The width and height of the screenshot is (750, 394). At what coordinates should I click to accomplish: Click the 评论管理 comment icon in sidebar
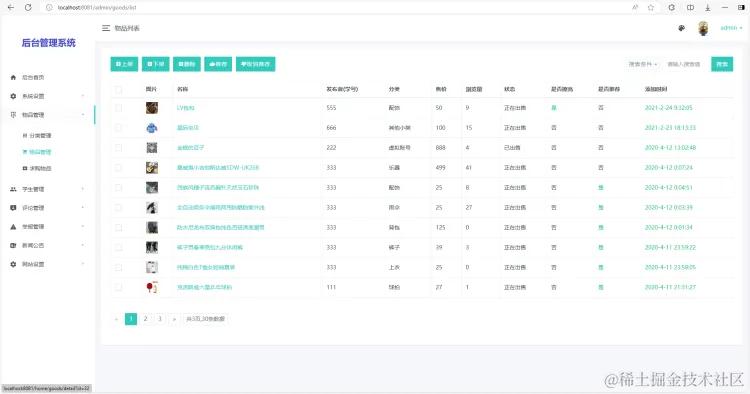(x=13, y=208)
